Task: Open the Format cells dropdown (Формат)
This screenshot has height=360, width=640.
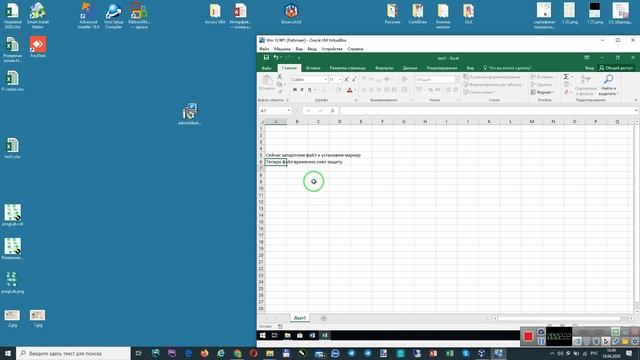Action: pos(542,92)
